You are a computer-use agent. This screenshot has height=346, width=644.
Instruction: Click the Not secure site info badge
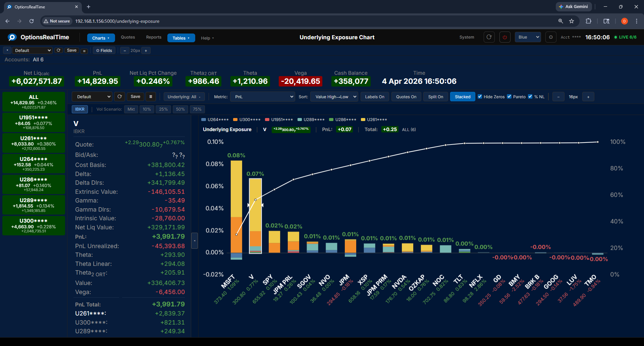pyautogui.click(x=57, y=21)
